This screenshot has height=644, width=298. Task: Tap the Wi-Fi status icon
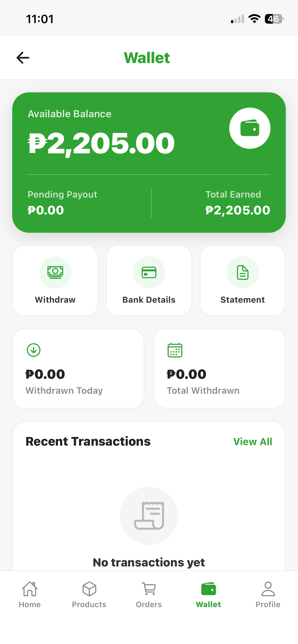254,19
